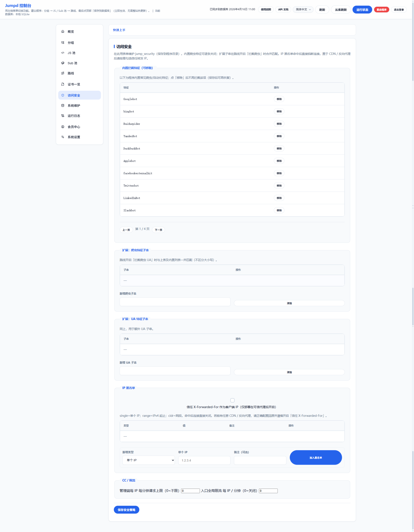Click the user icon beside 会员中心
The height and width of the screenshot is (532, 414).
pos(63,127)
